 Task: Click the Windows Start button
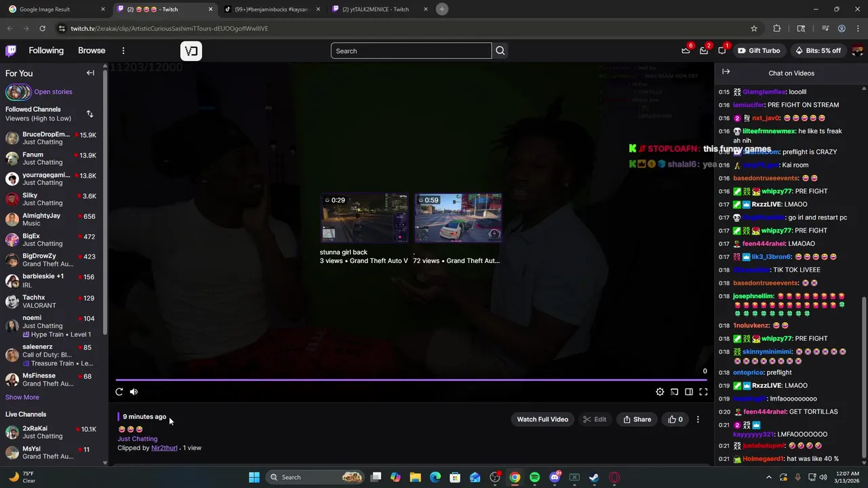[254, 477]
